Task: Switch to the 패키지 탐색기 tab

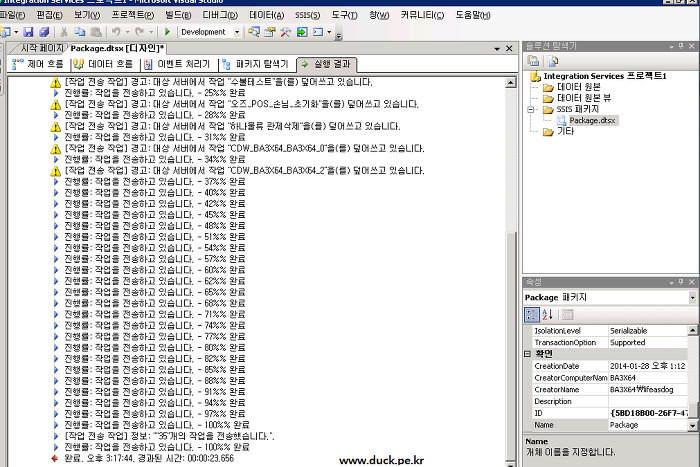Action: pos(256,64)
